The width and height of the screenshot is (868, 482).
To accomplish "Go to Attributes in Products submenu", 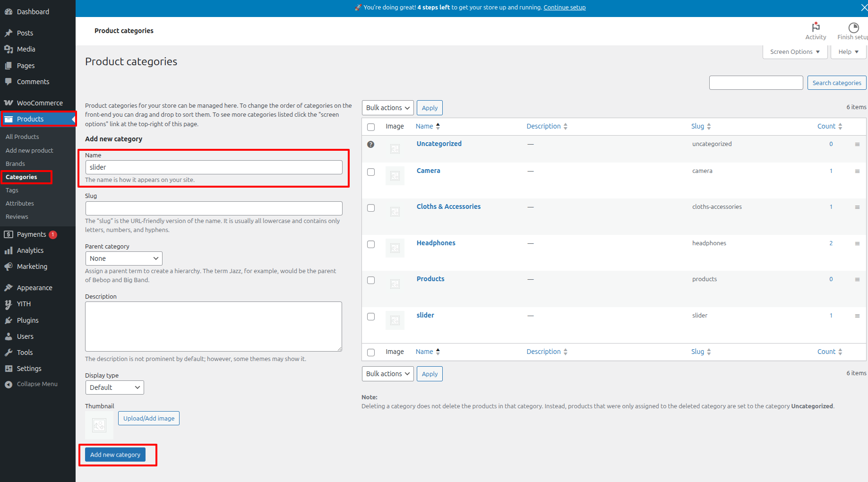I will [x=20, y=203].
